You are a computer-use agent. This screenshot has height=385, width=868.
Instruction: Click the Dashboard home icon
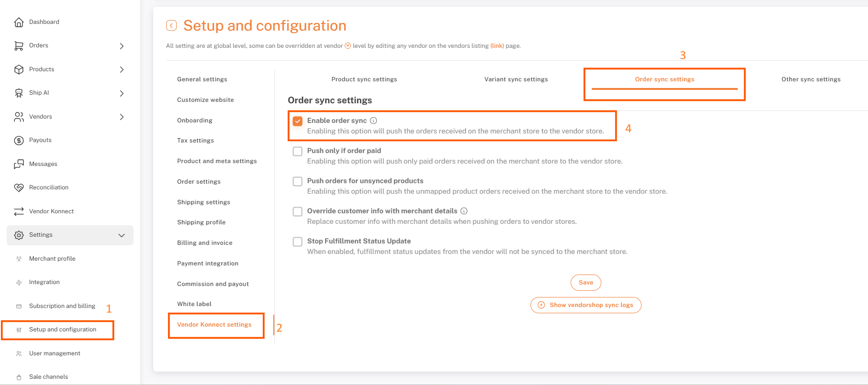(x=19, y=22)
